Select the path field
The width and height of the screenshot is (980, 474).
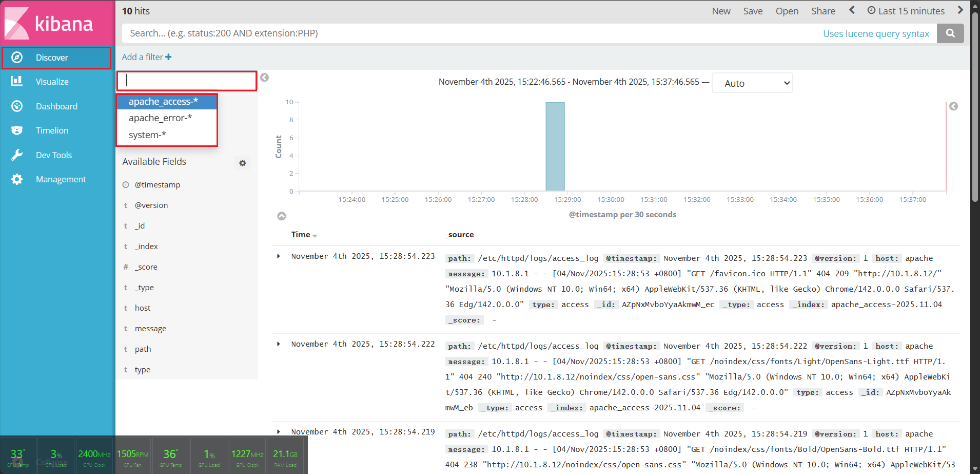pyautogui.click(x=143, y=349)
